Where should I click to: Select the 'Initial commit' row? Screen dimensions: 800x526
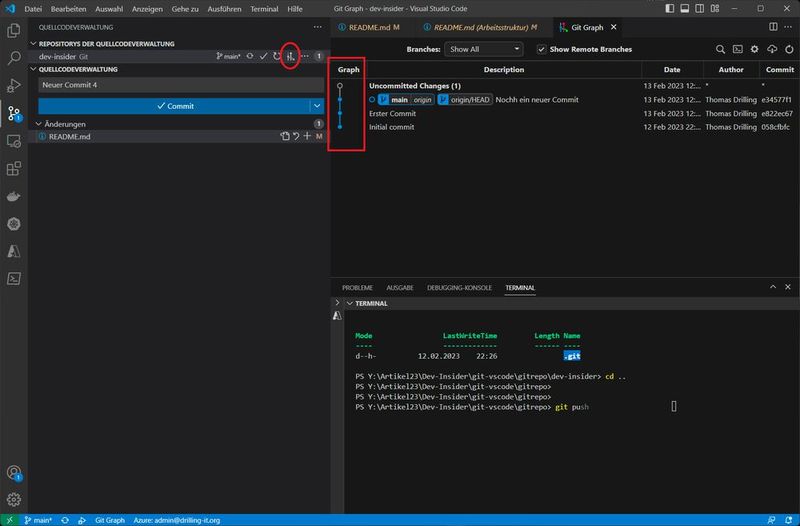click(x=565, y=127)
